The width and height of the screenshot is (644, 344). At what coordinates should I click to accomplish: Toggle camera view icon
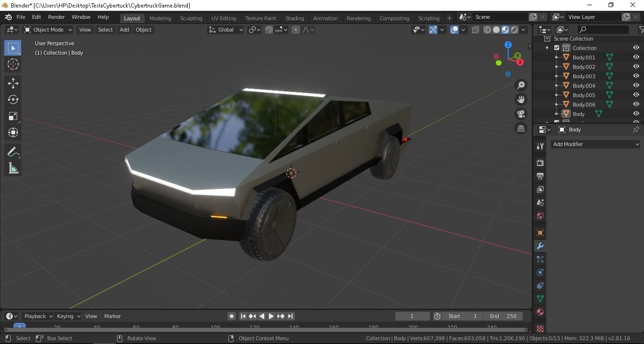[521, 114]
